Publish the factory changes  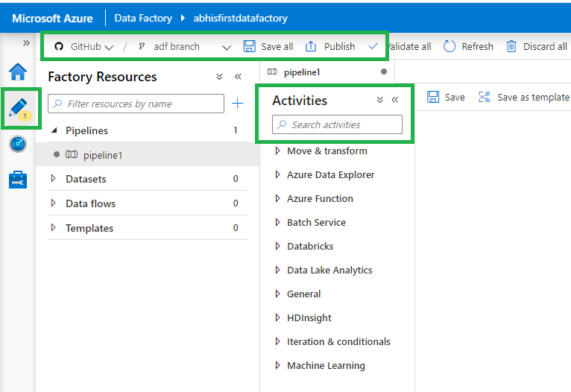tap(331, 46)
